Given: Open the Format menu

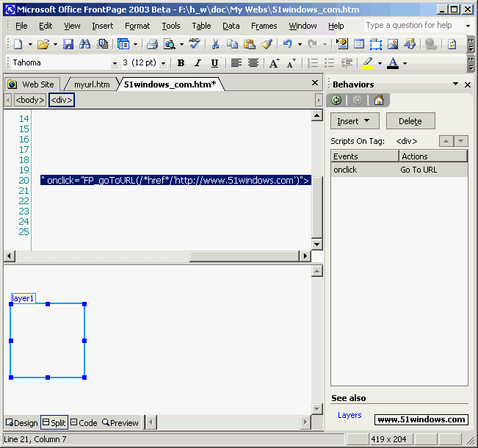Looking at the screenshot, I should click(x=137, y=26).
